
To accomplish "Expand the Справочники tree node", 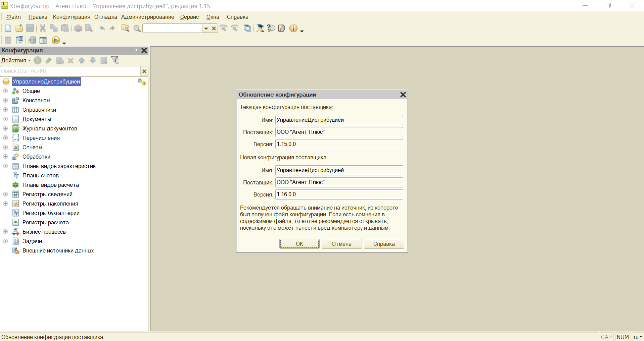I will pos(5,110).
